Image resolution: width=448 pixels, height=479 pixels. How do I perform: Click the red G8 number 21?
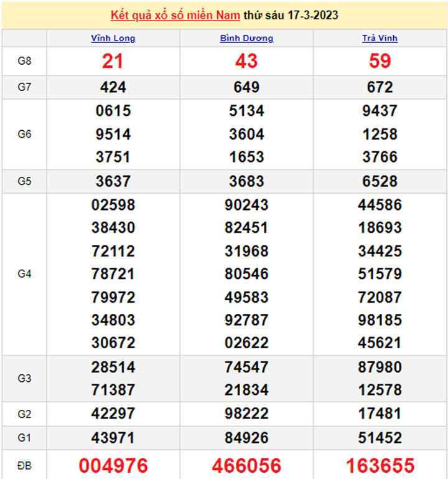pyautogui.click(x=113, y=61)
